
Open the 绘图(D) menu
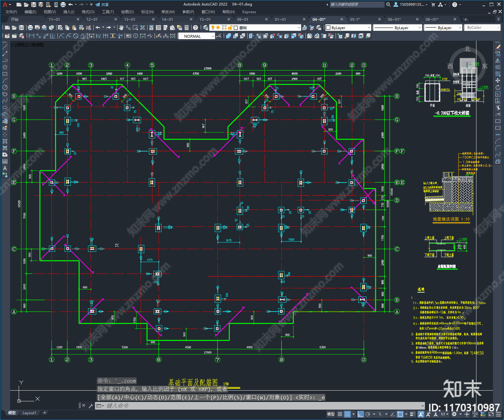point(127,12)
